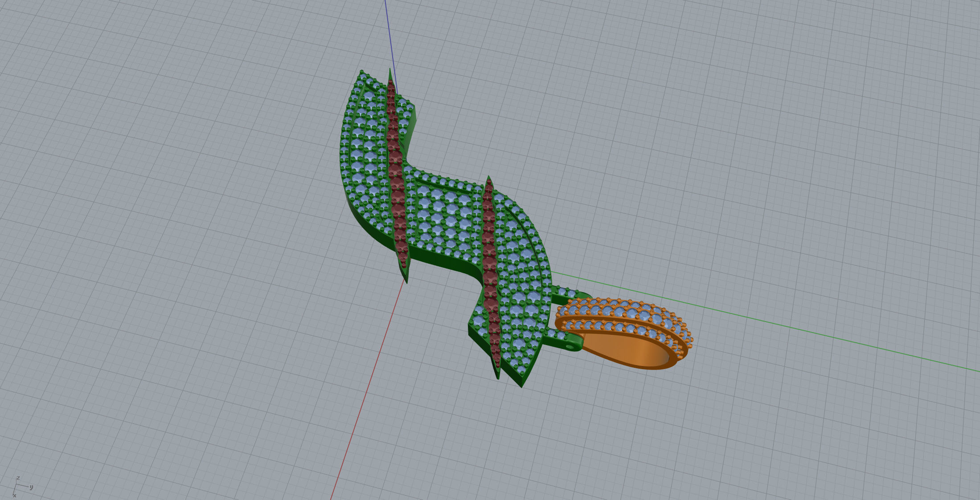This screenshot has width=980, height=500.
Task: Select the left row of red gemstones
Action: click(397, 174)
